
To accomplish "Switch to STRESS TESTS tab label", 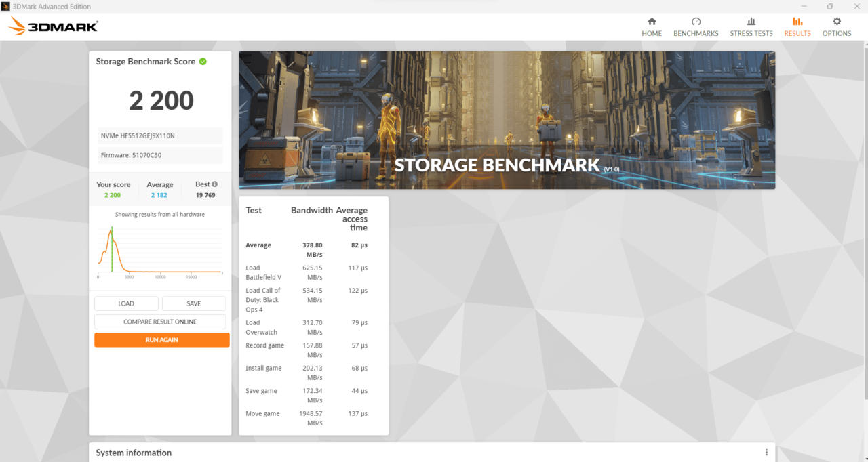I will 751,33.
